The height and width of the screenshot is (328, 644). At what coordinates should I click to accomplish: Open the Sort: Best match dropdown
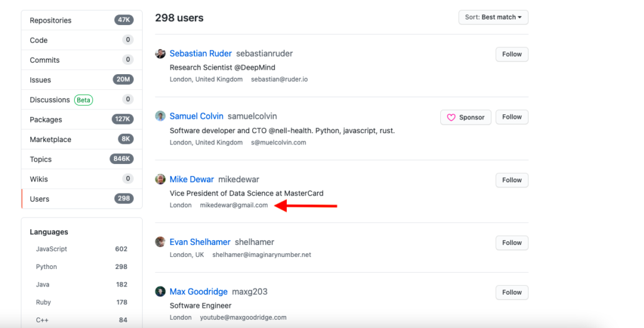point(493,18)
